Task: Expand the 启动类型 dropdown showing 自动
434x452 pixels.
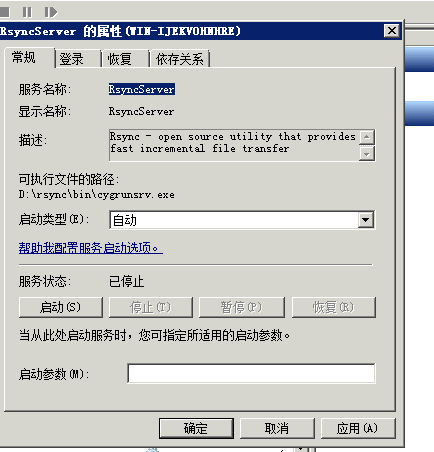Action: point(366,220)
